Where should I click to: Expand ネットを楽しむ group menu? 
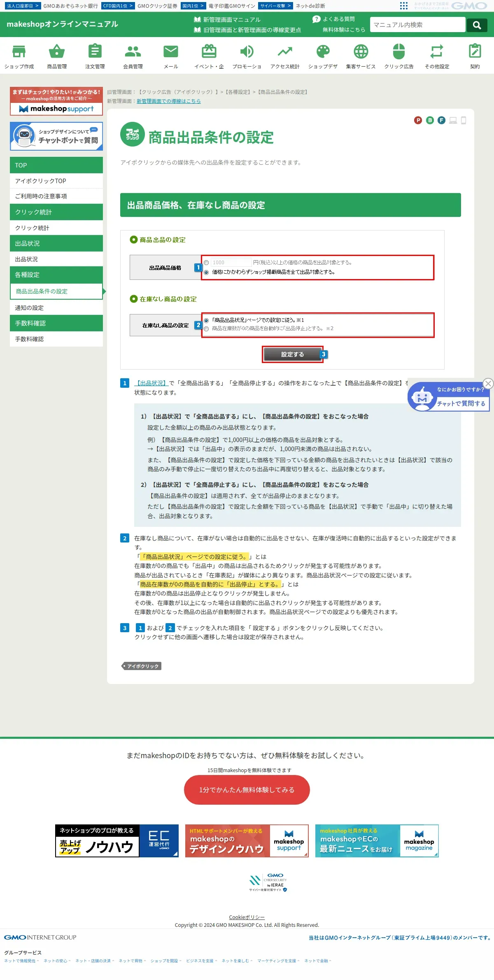coord(237,961)
